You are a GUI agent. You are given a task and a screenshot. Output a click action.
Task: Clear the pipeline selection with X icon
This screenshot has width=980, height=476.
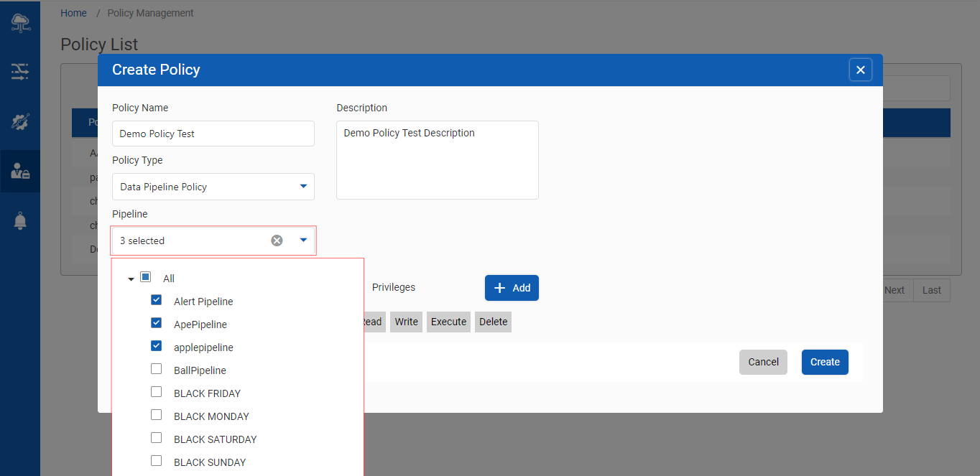point(277,241)
